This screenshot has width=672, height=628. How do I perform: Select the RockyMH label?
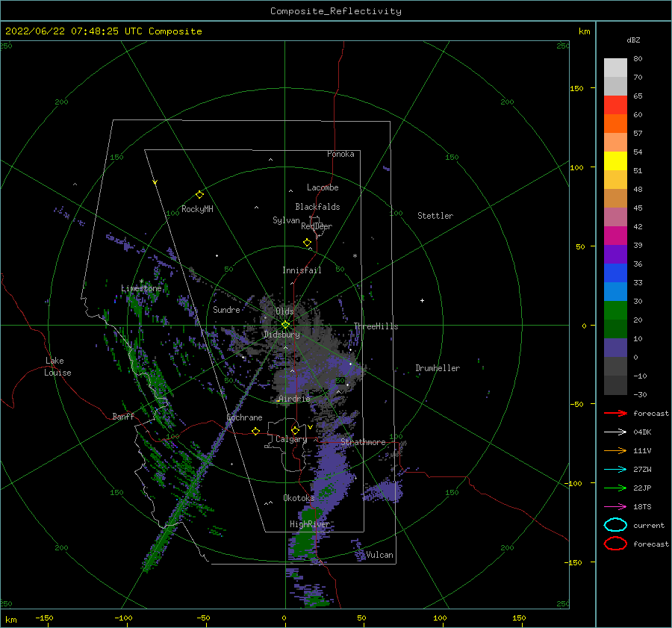pyautogui.click(x=197, y=209)
